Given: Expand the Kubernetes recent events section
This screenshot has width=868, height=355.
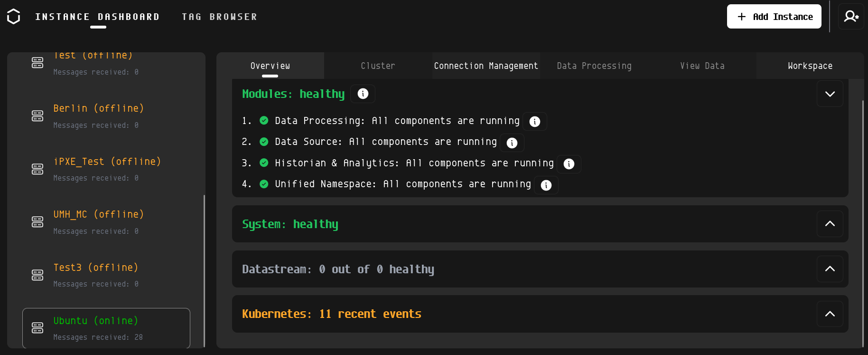Looking at the screenshot, I should click(x=830, y=314).
